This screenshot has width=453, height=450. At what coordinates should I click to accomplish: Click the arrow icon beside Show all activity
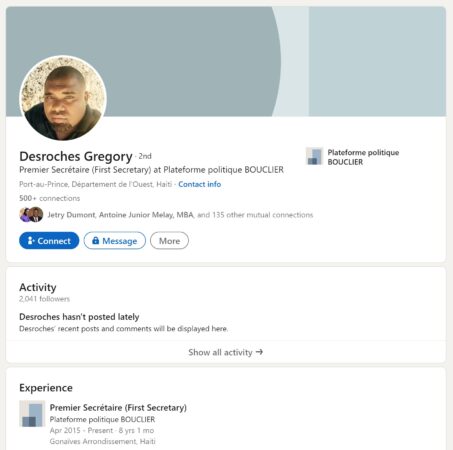259,352
